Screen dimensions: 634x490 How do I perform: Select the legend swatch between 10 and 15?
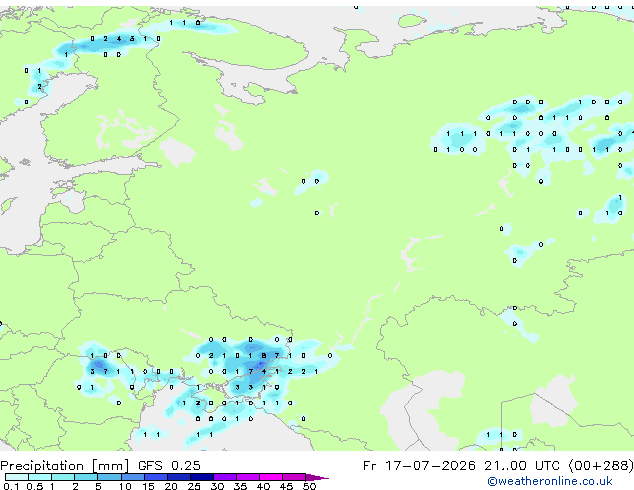coord(133,477)
